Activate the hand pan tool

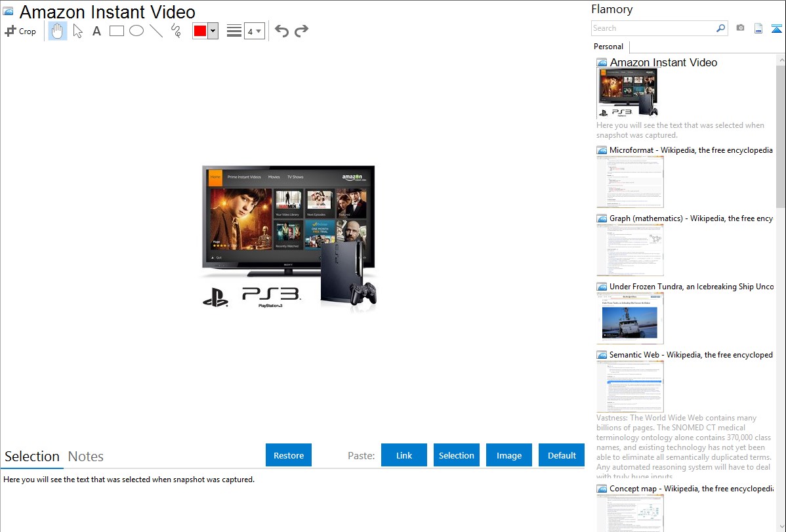coord(57,31)
